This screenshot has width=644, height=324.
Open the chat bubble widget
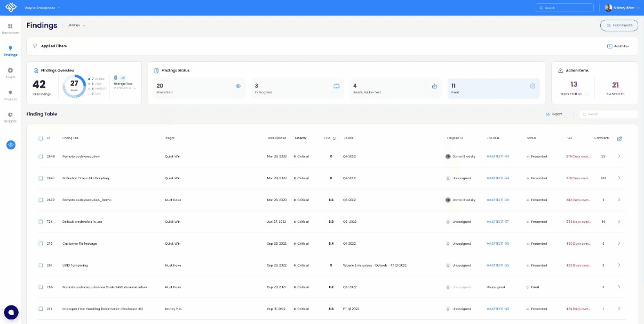point(11,312)
